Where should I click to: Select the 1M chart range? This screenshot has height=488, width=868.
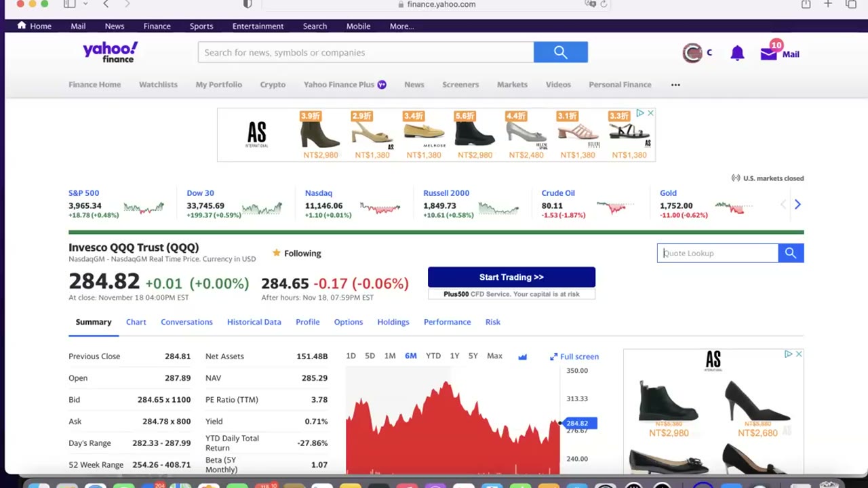tap(390, 356)
